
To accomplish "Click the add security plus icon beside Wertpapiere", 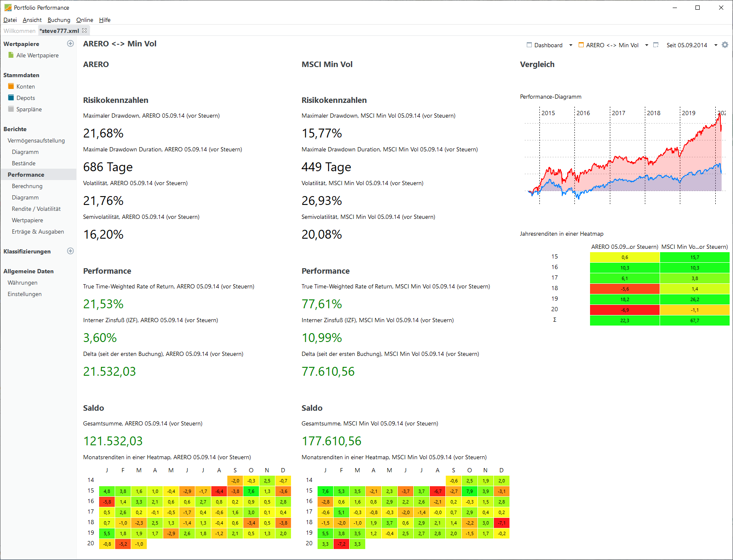I will coord(70,43).
